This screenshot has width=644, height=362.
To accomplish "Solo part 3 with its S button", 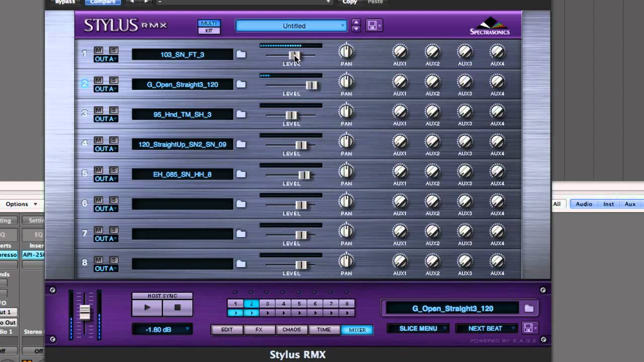I will coord(114,110).
